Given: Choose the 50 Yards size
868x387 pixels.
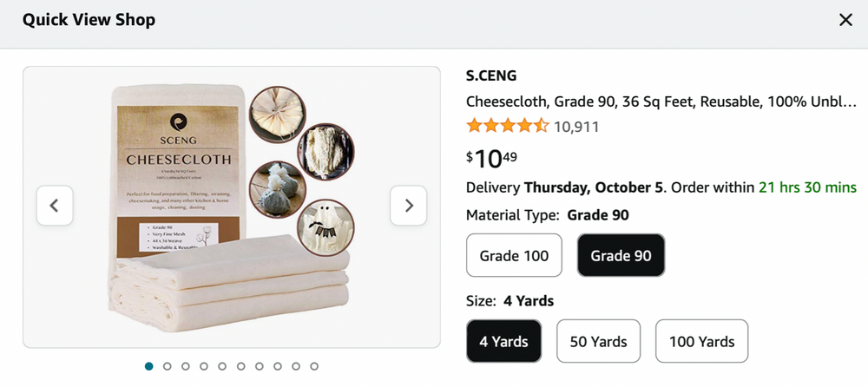Looking at the screenshot, I should tap(598, 341).
